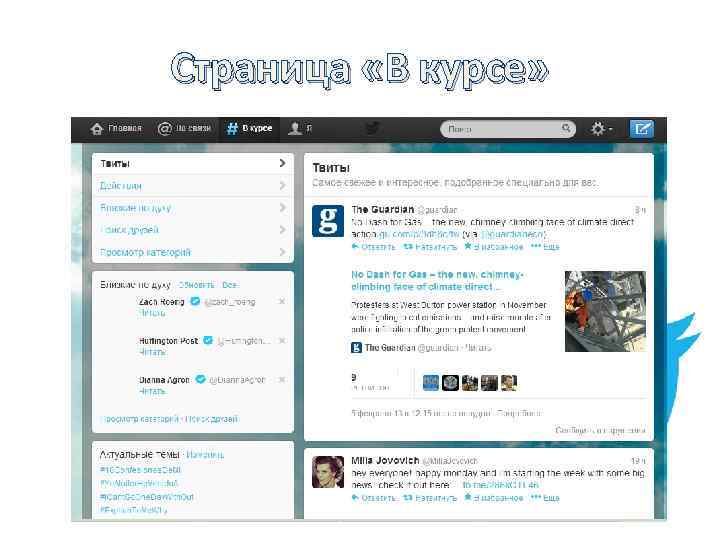Click chevron next to Просмотр категорий

coord(282,252)
